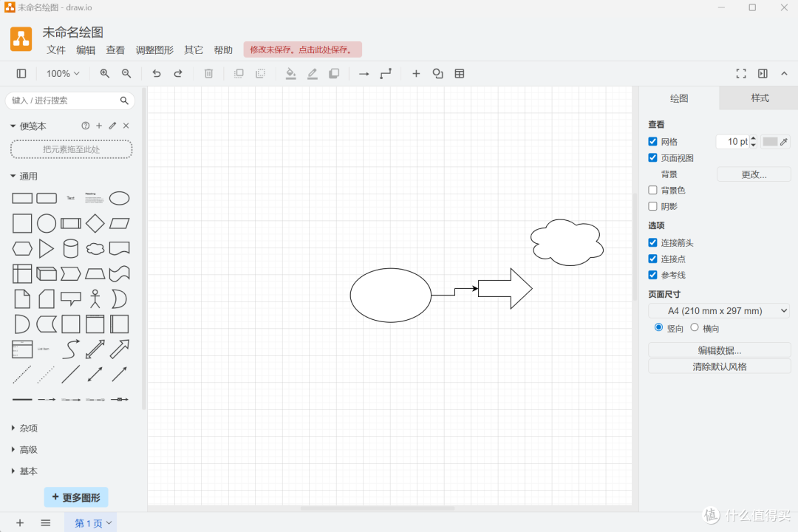Viewport: 798px width, 532px height.
Task: Open the 文件 menu
Action: coord(56,50)
